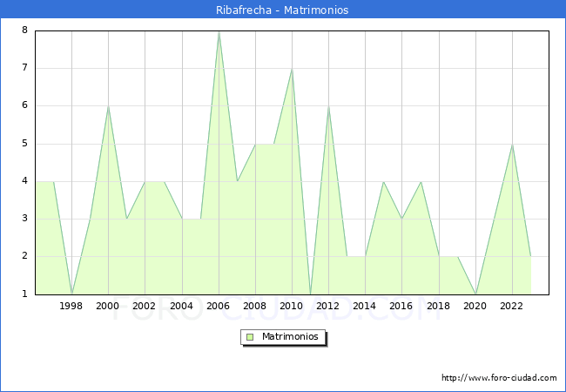The width and height of the screenshot is (566, 392).
Task: Click the 2010 peak data point at 7
Action: pyautogui.click(x=292, y=69)
